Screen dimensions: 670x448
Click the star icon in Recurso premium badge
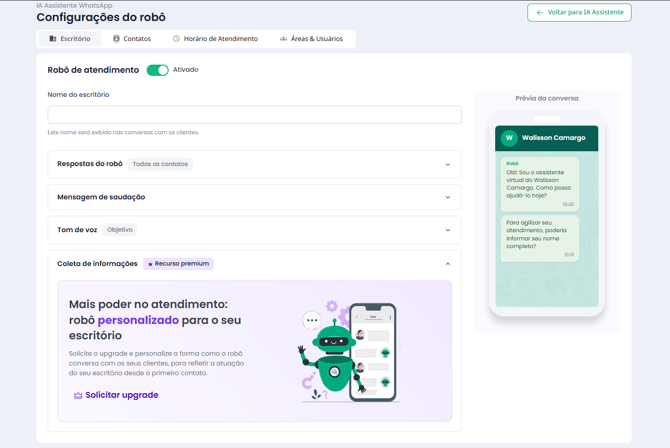(x=150, y=264)
